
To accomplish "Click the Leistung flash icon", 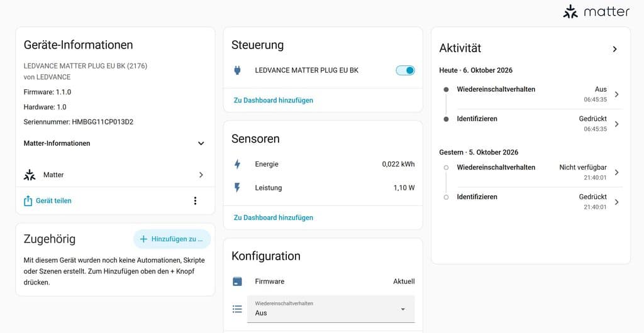I will pos(237,188).
